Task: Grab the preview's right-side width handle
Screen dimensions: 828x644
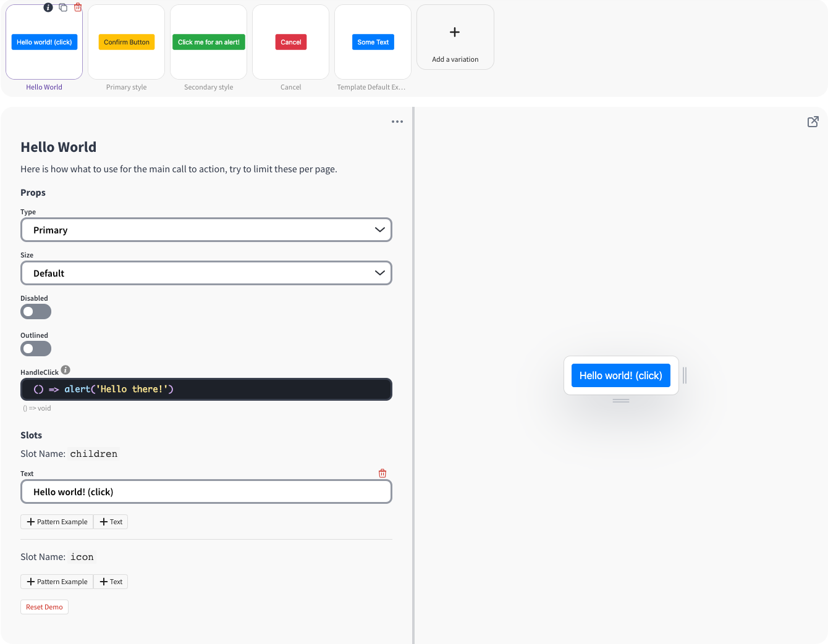Action: click(x=685, y=375)
